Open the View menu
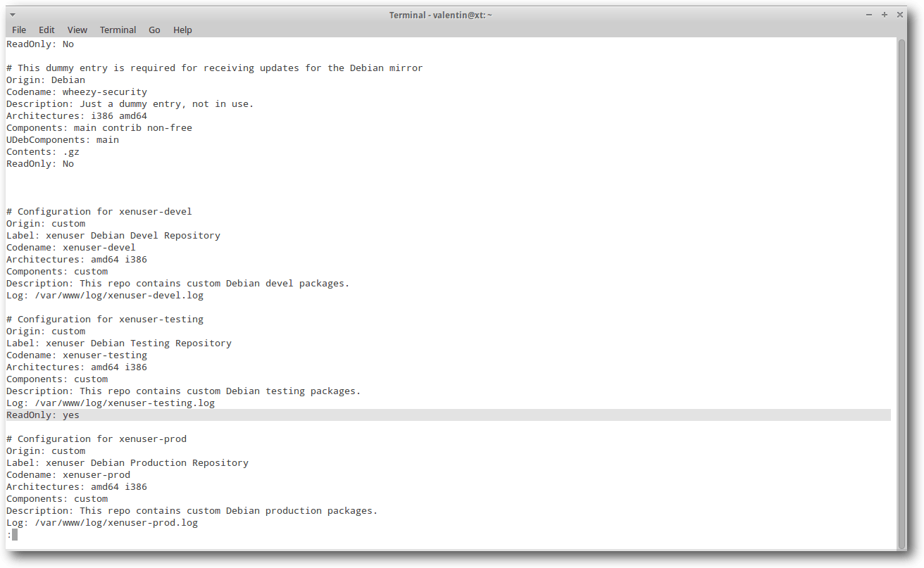This screenshot has height=568, width=924. coord(77,30)
